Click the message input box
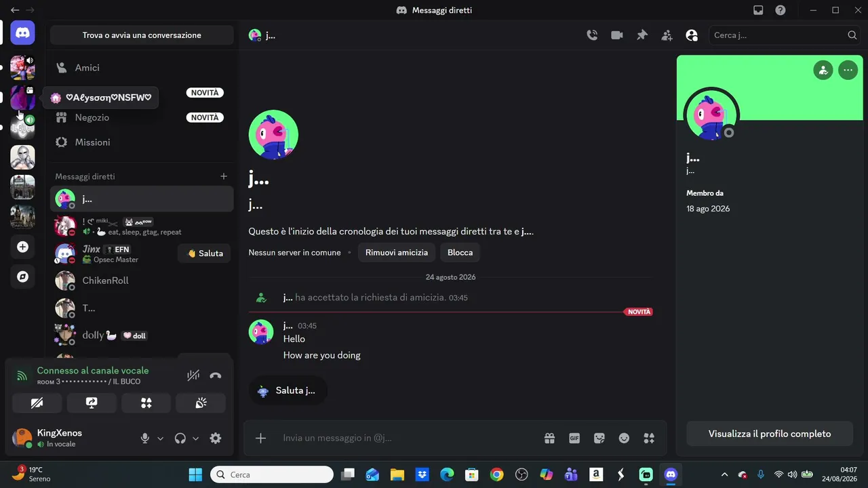The image size is (868, 488). (407, 438)
